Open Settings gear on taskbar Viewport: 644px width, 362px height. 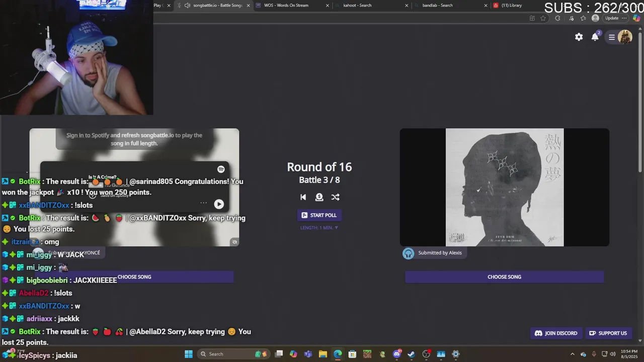(x=456, y=354)
